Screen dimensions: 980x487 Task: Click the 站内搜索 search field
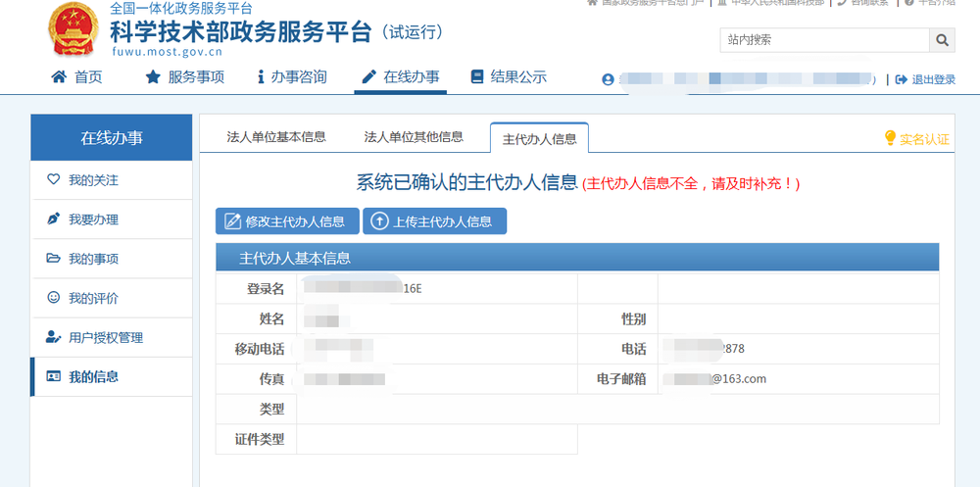click(x=823, y=40)
